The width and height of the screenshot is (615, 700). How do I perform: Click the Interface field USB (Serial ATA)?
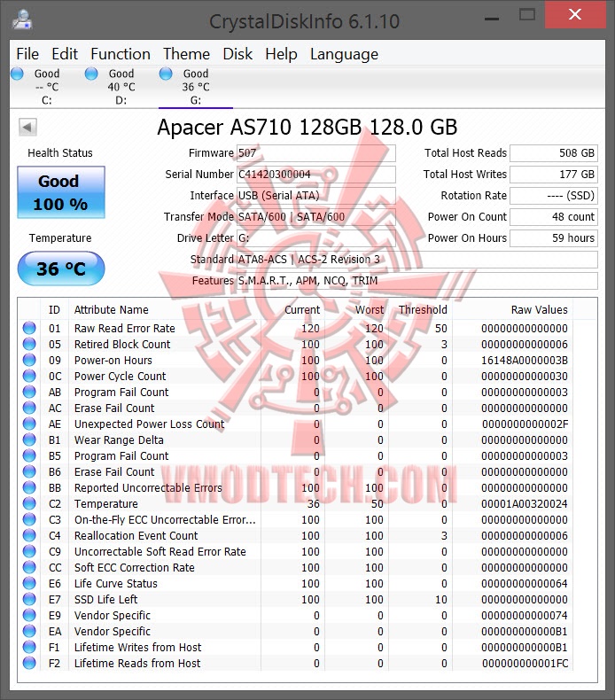point(316,196)
